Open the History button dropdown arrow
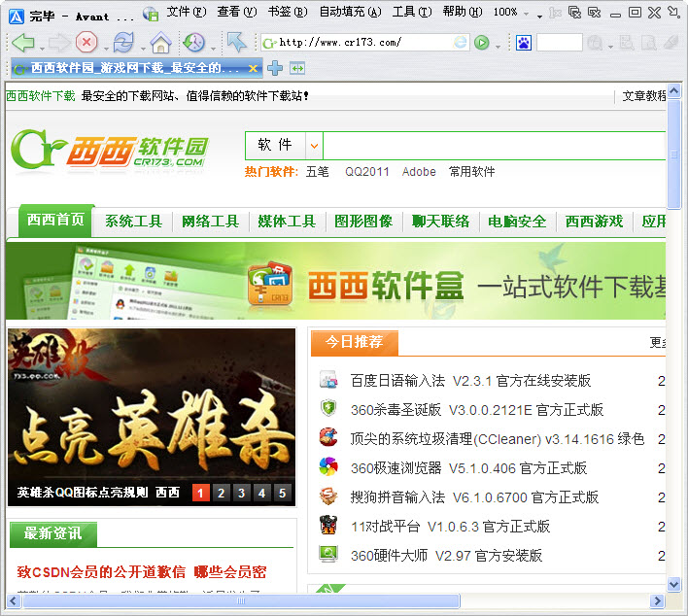The image size is (688, 616). tap(213, 48)
